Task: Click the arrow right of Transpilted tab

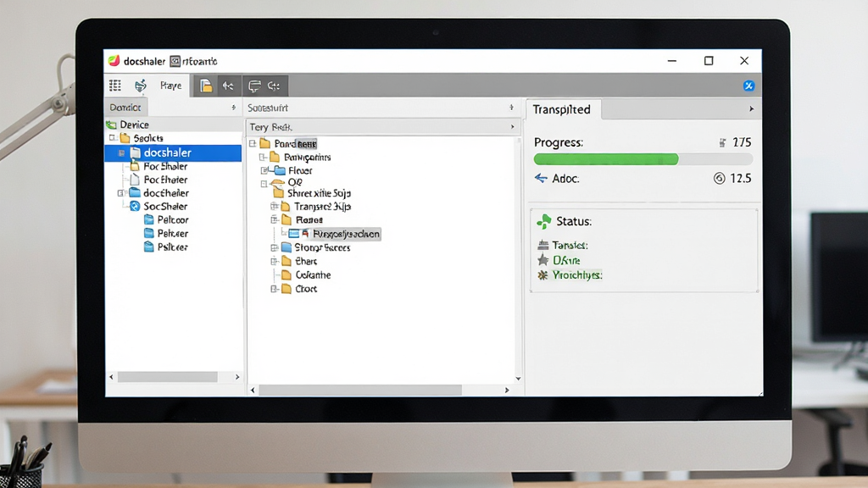Action: (x=751, y=109)
